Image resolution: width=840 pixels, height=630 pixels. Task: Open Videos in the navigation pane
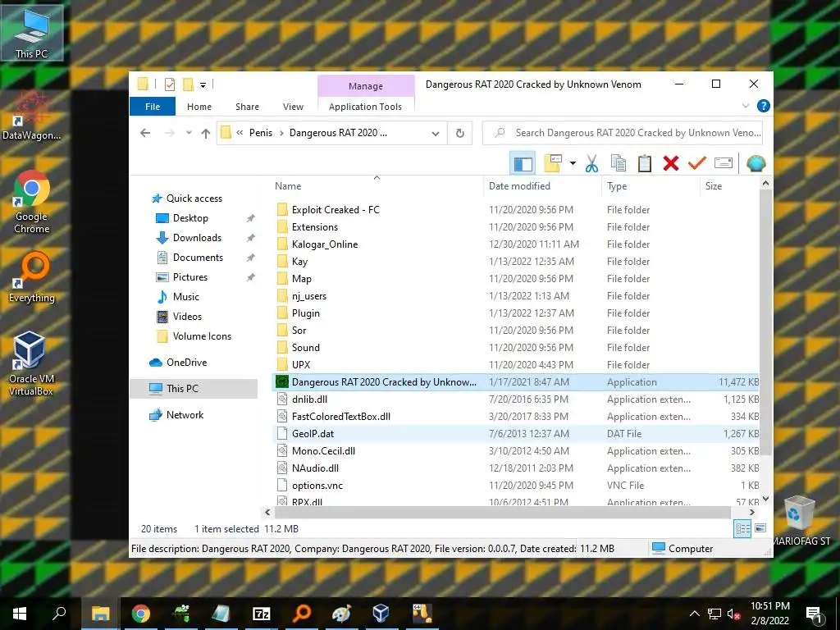click(x=187, y=317)
